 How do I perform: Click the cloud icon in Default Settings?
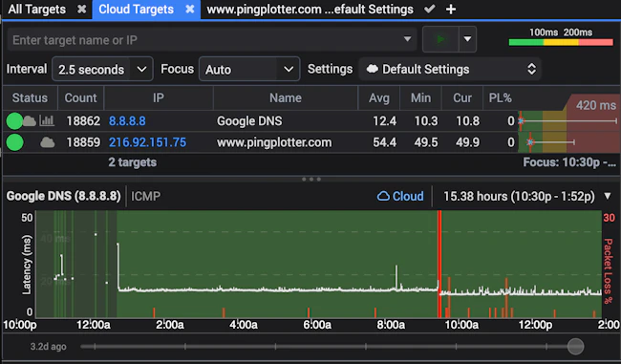(373, 69)
